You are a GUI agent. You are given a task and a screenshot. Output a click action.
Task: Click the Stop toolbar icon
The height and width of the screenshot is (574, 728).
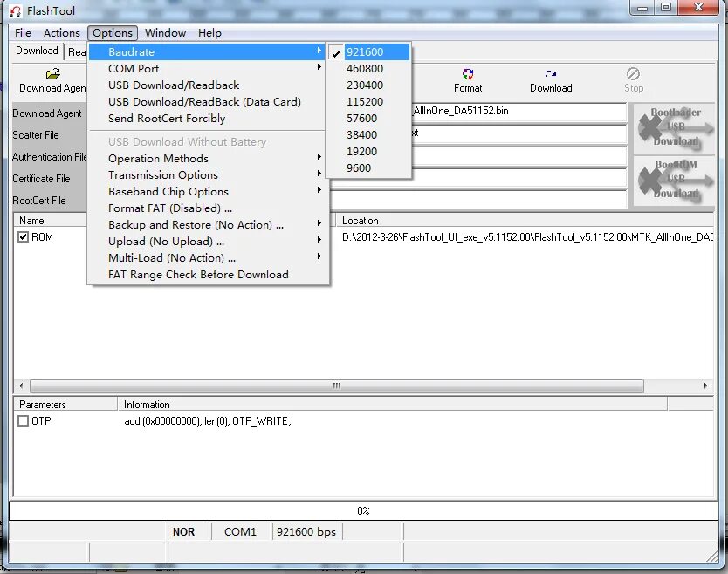633,74
